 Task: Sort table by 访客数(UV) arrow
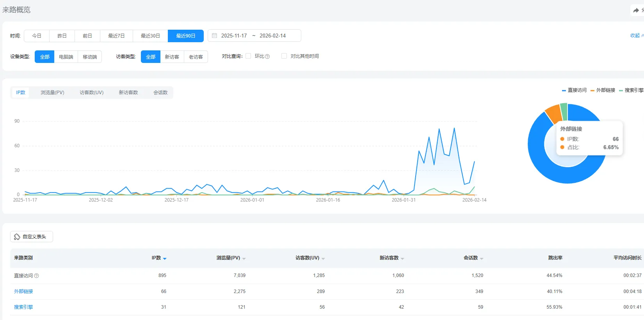pos(323,258)
